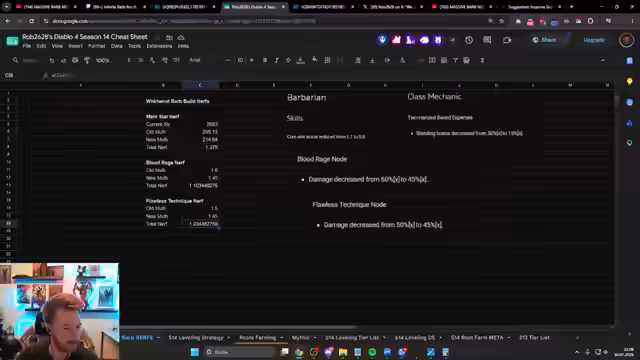Image resolution: width=640 pixels, height=360 pixels.
Task: Click the Share button
Action: pos(544,40)
